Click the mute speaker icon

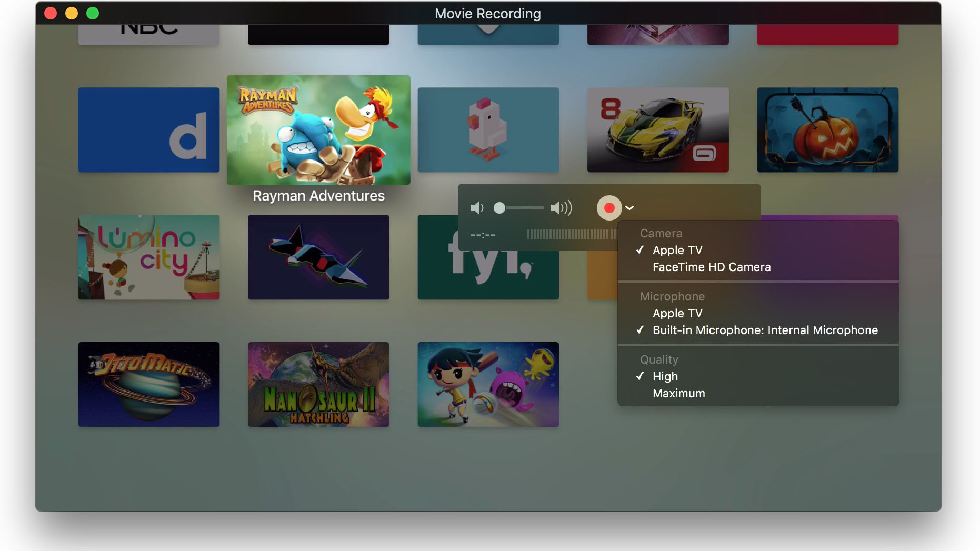tap(477, 207)
